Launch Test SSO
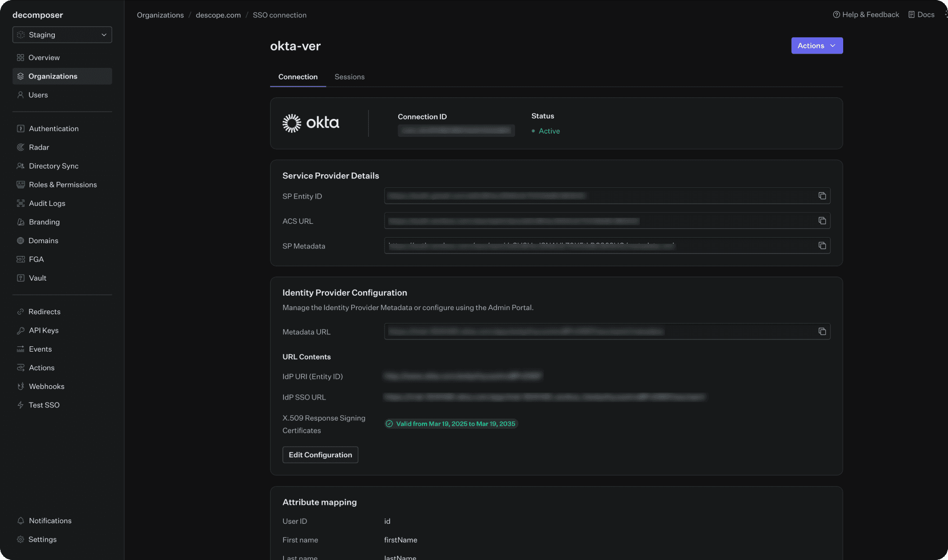948x560 pixels. tap(43, 405)
